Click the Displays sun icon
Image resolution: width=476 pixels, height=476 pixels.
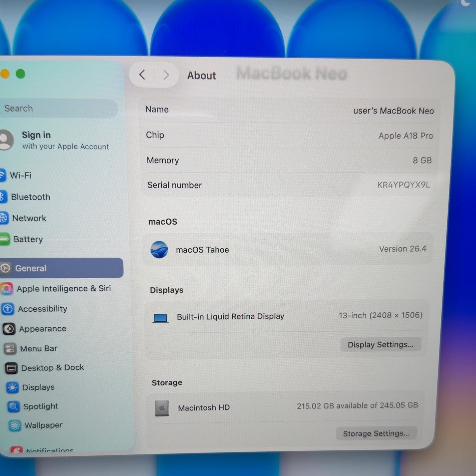pos(13,387)
